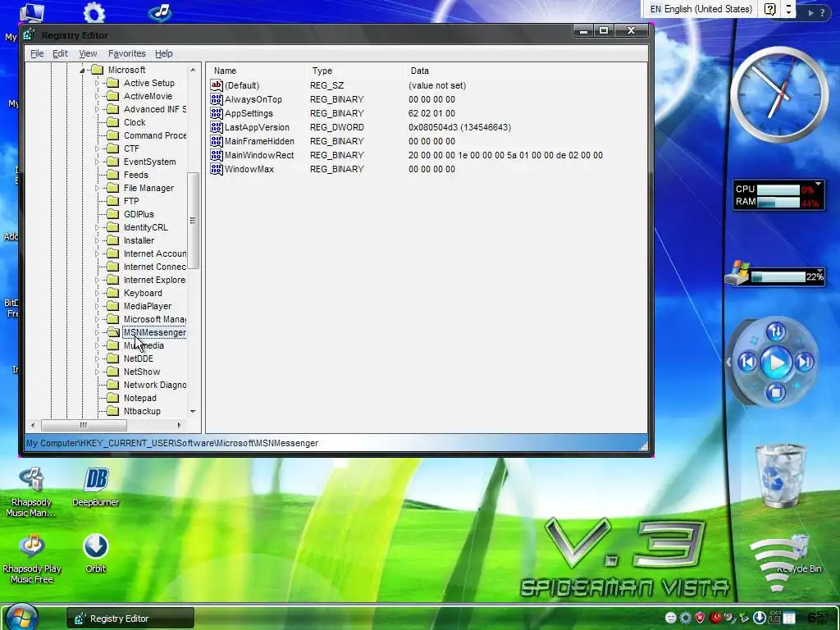Select the Clock folder icon
Screen dimensions: 840x630
[113, 122]
